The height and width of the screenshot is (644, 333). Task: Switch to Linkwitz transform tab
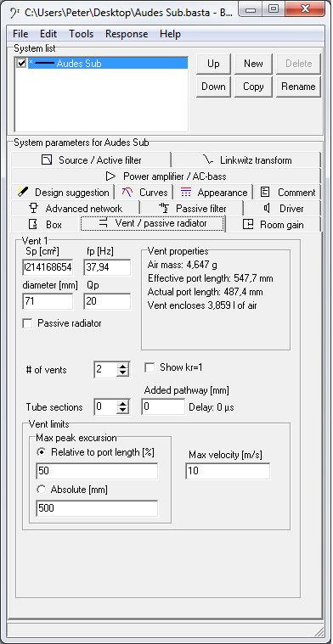246,160
